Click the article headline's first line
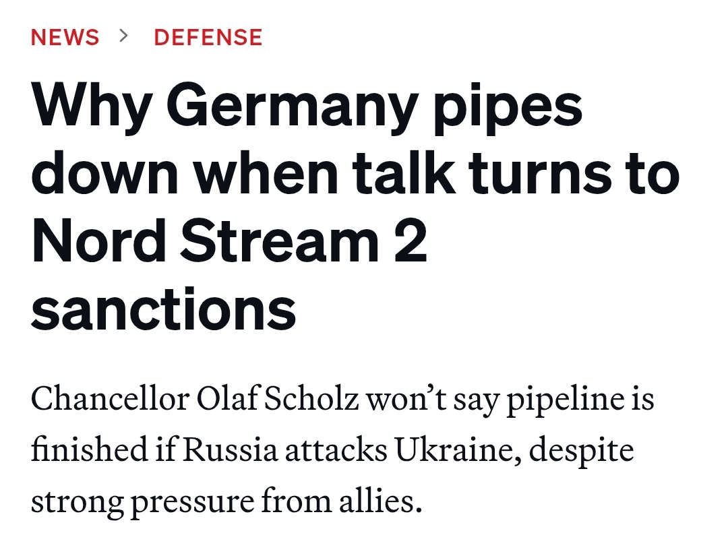Image resolution: width=728 pixels, height=560 pixels. pos(307,108)
